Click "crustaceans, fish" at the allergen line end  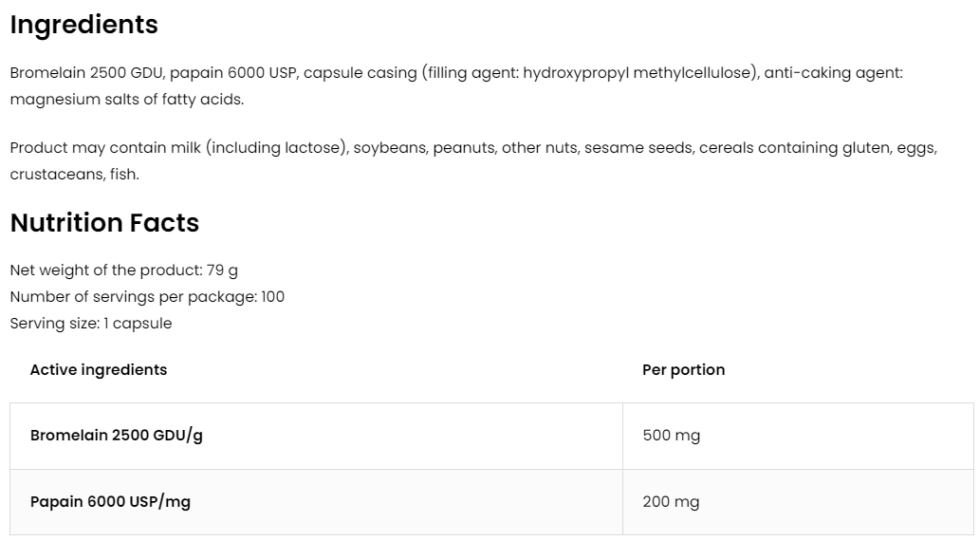74,175
